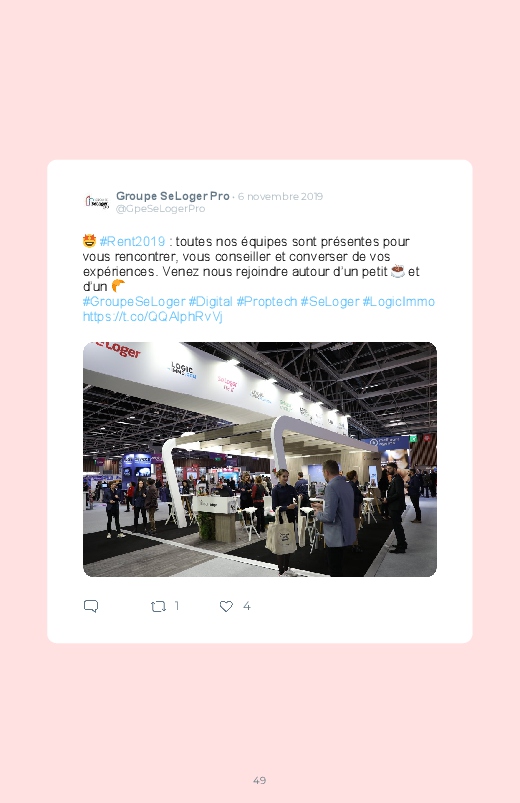Viewport: 520px width, 803px height.
Task: Open the Groupe SeLoger Pro profile avatar
Action: (97, 202)
